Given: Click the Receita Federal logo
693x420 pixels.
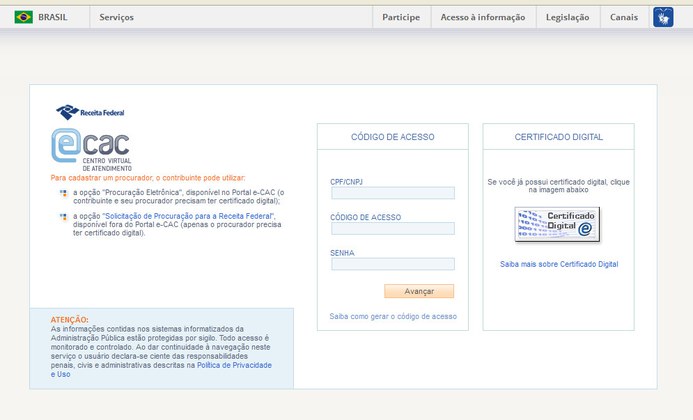Looking at the screenshot, I should (90, 112).
